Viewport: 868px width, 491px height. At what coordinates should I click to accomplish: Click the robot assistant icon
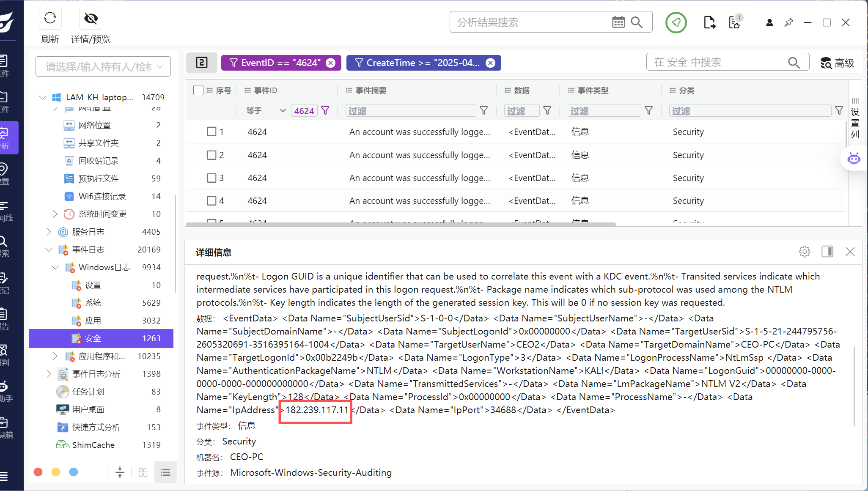[854, 159]
